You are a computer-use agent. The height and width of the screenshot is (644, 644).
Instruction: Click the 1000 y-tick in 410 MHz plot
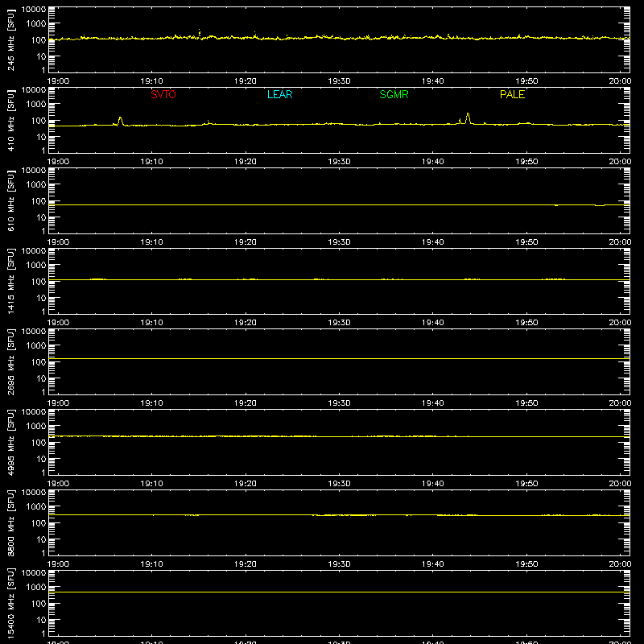point(36,105)
